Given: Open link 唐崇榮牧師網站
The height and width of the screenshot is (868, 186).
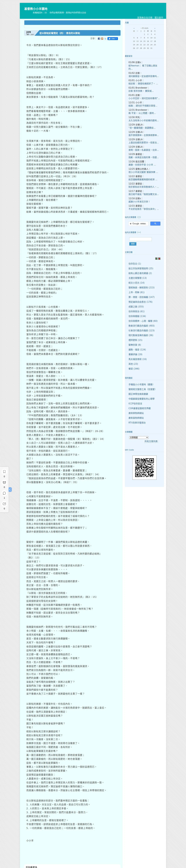Looking at the screenshot, I should [136, 413].
